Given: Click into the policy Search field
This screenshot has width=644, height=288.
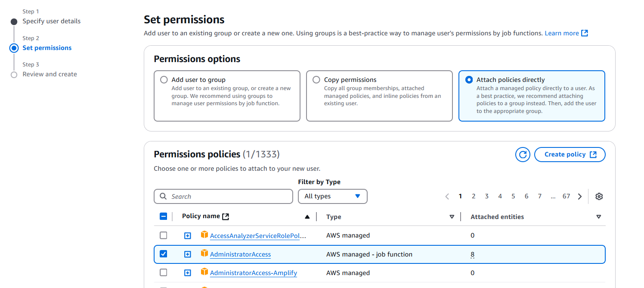Looking at the screenshot, I should click(x=223, y=196).
